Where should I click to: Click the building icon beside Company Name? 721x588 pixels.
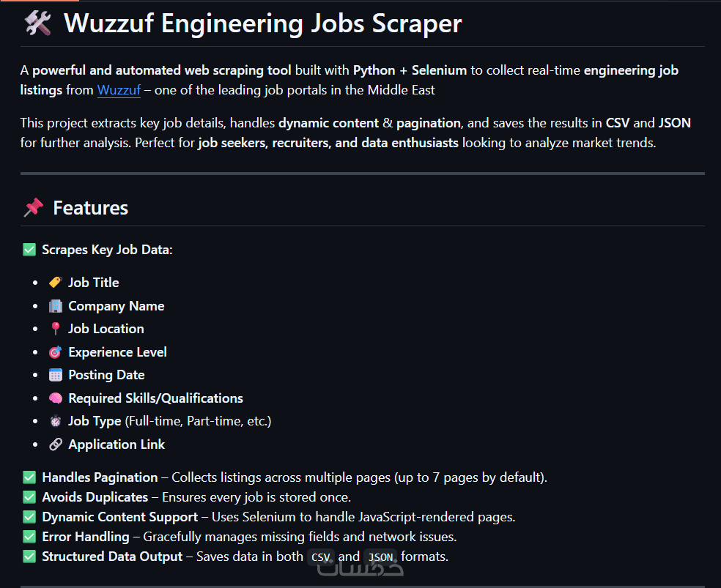tap(55, 306)
